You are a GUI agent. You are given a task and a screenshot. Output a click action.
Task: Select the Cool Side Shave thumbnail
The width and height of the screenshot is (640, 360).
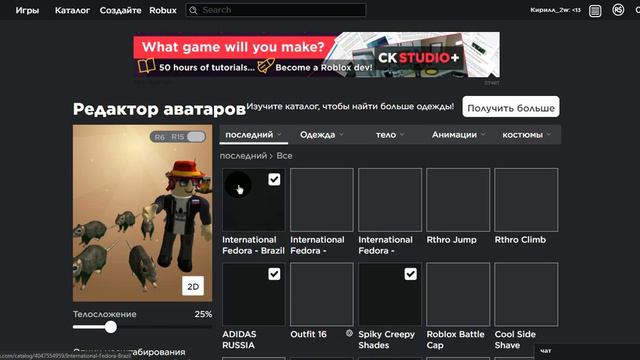[x=526, y=294]
